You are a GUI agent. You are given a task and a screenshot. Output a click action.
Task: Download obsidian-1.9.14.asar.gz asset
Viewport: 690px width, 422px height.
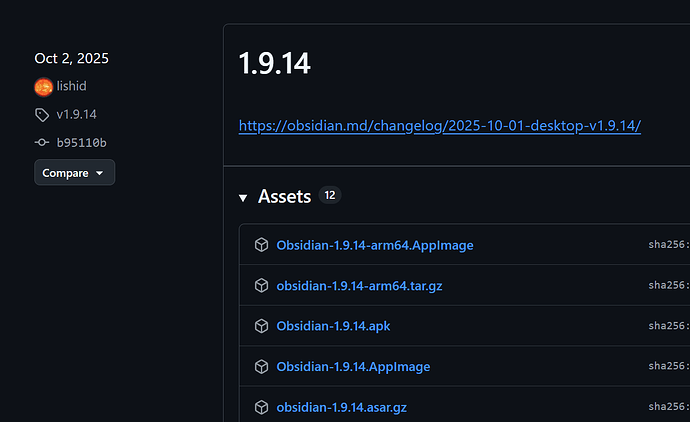point(341,407)
